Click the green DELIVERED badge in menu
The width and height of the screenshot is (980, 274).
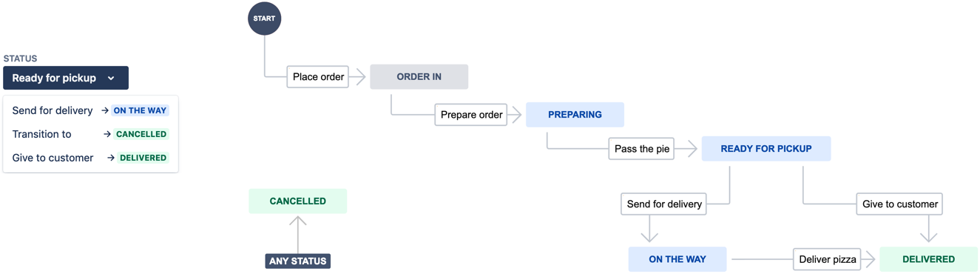click(x=143, y=158)
